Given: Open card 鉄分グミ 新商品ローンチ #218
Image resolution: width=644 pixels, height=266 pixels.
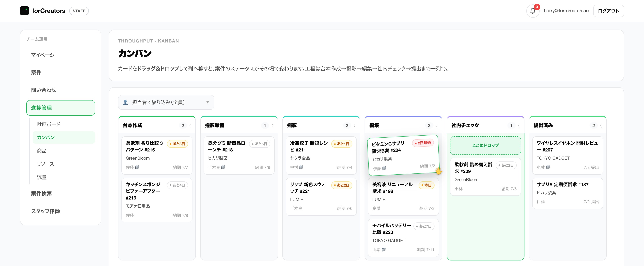Looking at the screenshot, I should 239,155.
